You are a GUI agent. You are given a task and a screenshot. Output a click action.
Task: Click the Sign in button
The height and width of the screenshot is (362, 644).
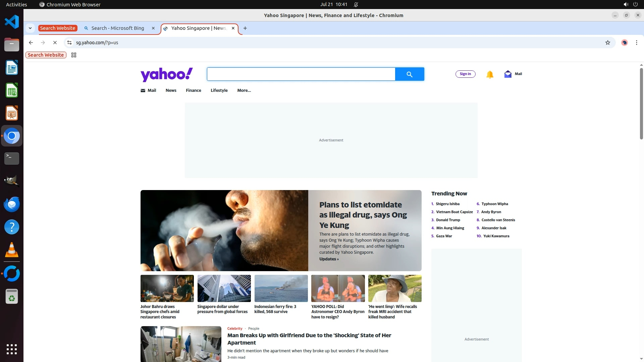click(465, 74)
